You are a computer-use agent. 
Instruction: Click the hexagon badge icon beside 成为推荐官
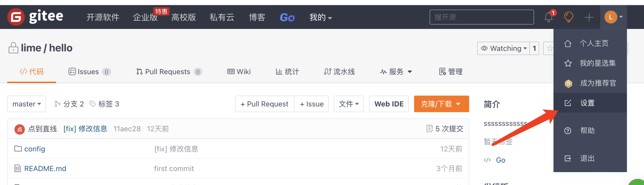(568, 83)
